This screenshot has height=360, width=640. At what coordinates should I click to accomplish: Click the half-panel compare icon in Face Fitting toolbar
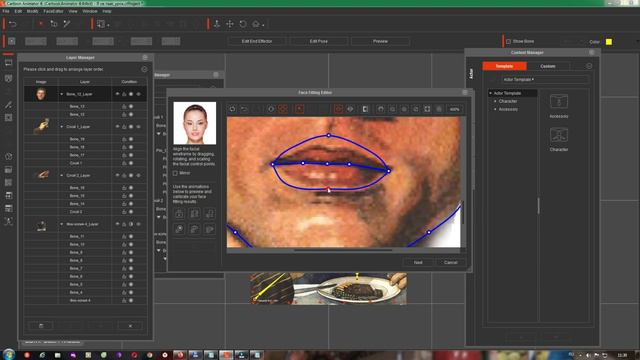tap(365, 109)
